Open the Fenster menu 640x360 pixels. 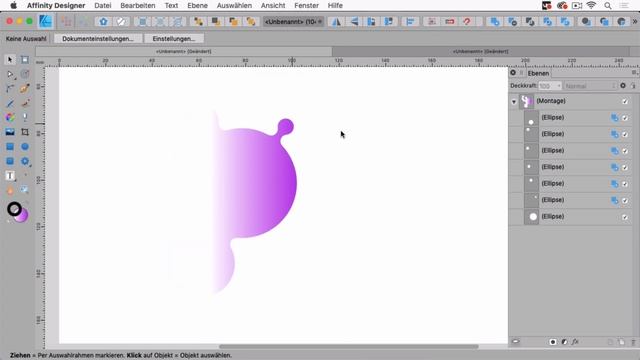coord(306,5)
